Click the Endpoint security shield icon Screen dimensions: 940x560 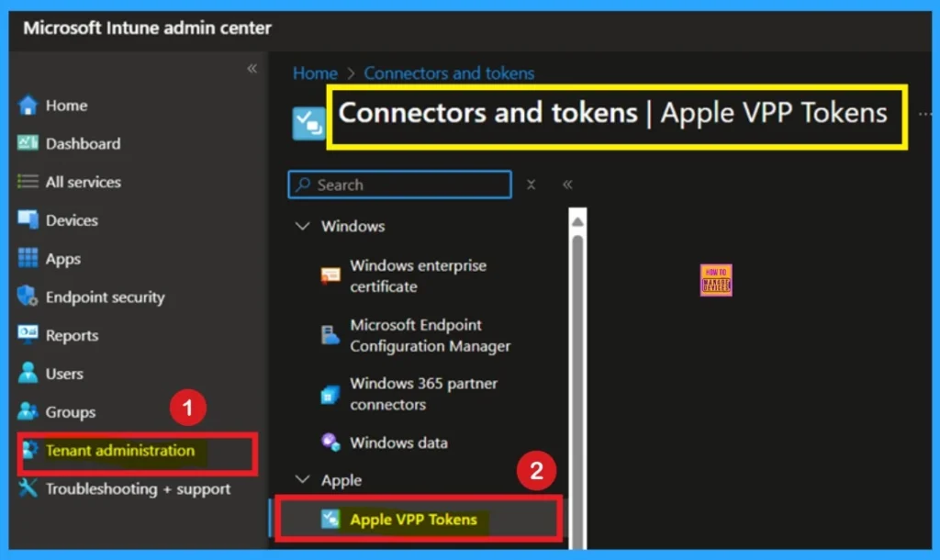[x=28, y=297]
